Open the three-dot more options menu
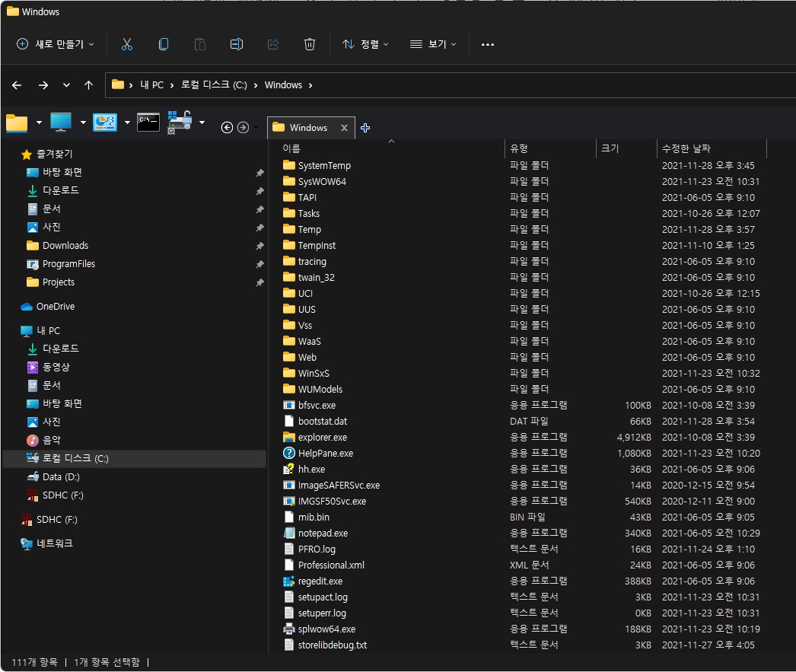The image size is (796, 672). coord(488,45)
